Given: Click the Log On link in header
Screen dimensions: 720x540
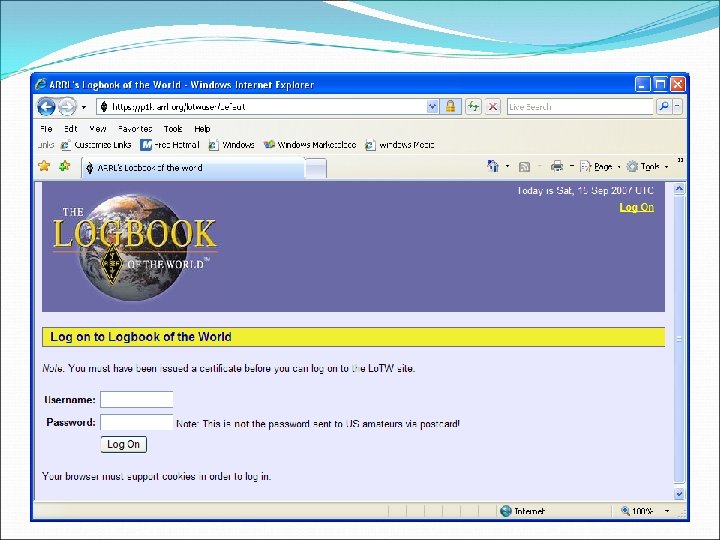Looking at the screenshot, I should tap(636, 208).
